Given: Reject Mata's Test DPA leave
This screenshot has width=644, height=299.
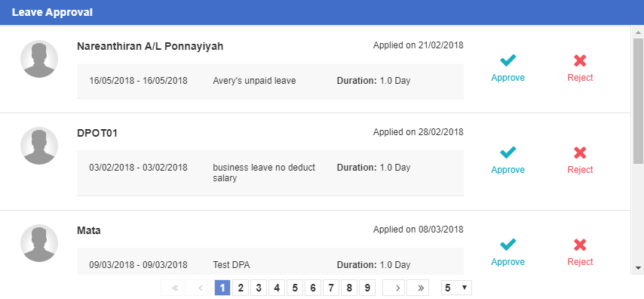Looking at the screenshot, I should (x=580, y=252).
